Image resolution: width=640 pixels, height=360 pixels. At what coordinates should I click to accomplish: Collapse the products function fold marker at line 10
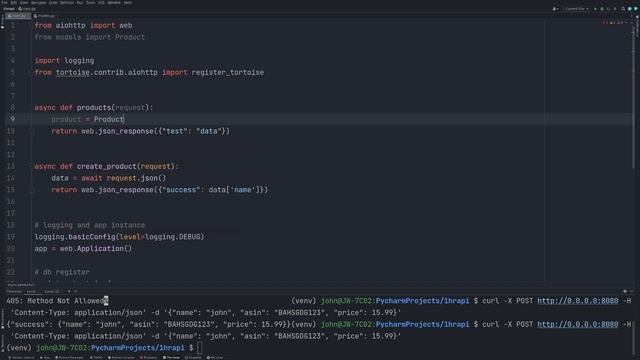click(31, 131)
